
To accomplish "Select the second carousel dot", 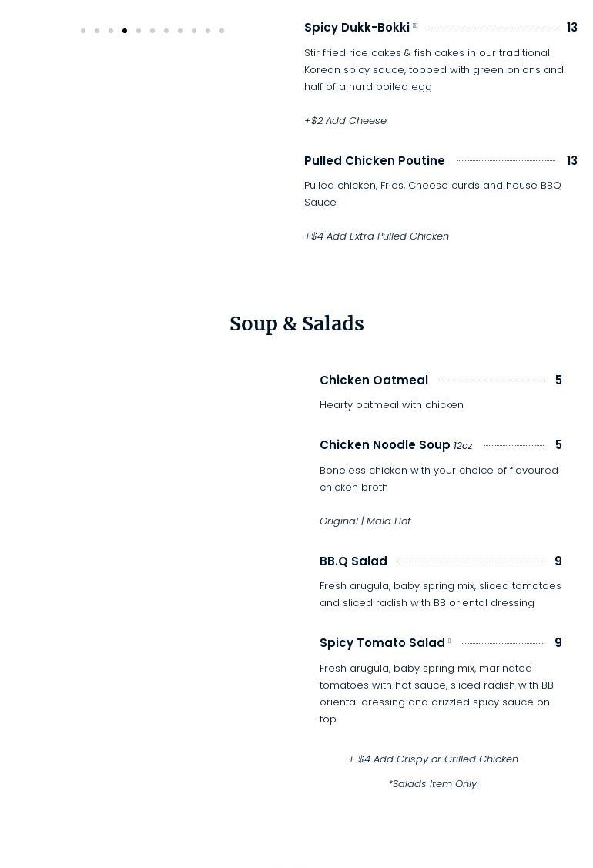I will [97, 31].
